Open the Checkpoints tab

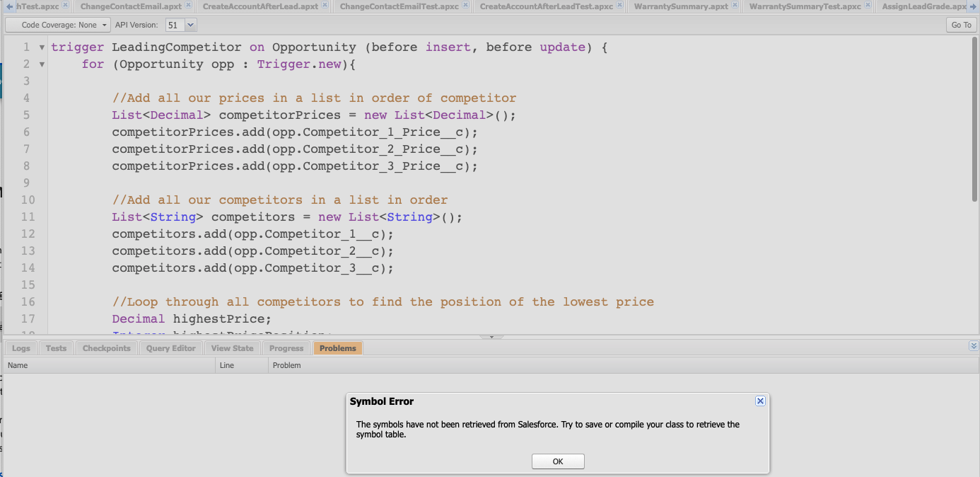pyautogui.click(x=107, y=348)
